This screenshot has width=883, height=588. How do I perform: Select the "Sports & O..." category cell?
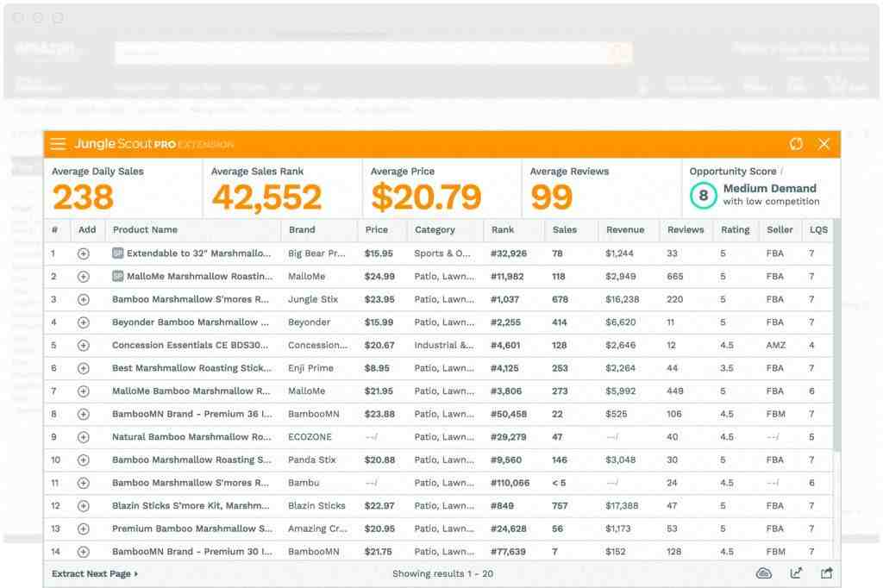(x=442, y=253)
